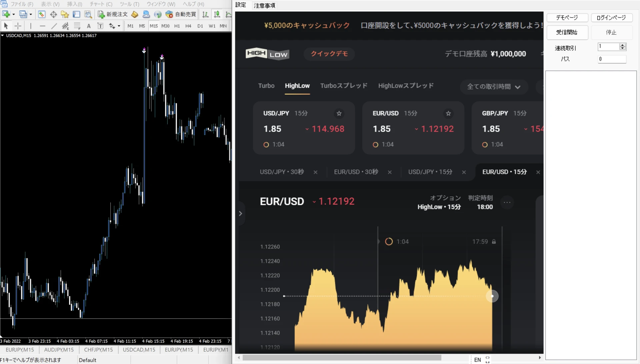Click the パス input field
The width and height of the screenshot is (640, 364).
coord(612,59)
